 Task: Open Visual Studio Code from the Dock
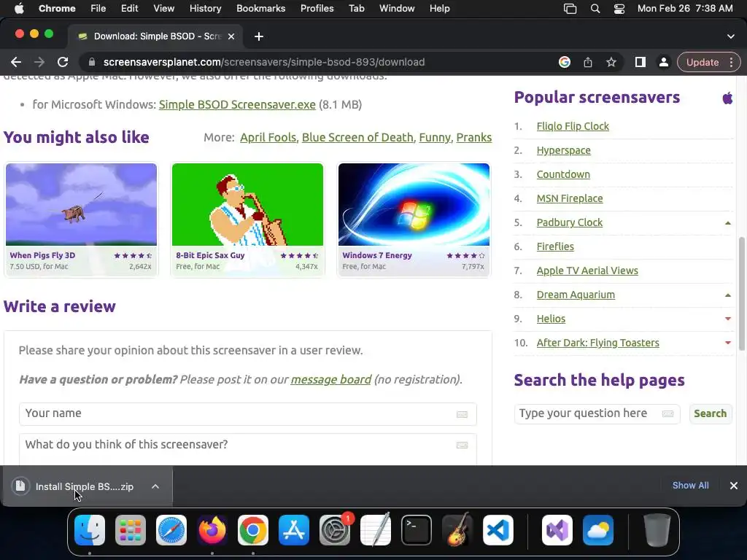[x=498, y=530]
